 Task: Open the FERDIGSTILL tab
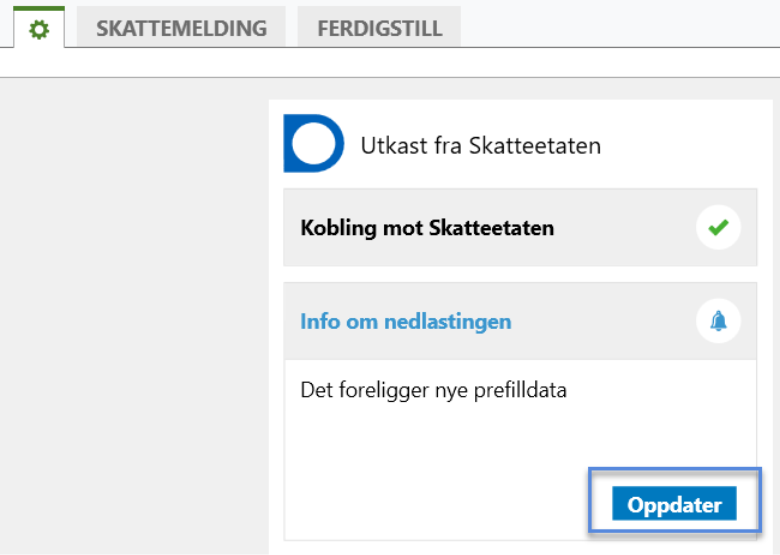[x=379, y=28]
